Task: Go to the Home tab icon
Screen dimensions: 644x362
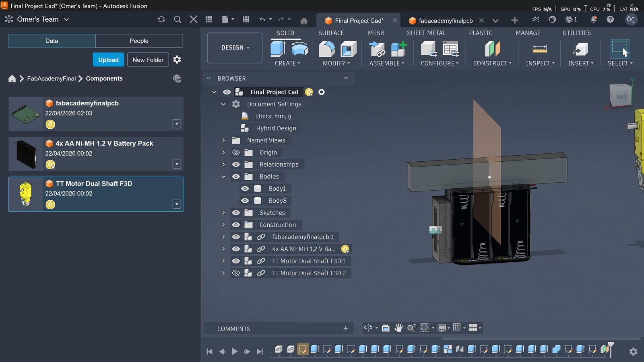Action: pos(304,21)
